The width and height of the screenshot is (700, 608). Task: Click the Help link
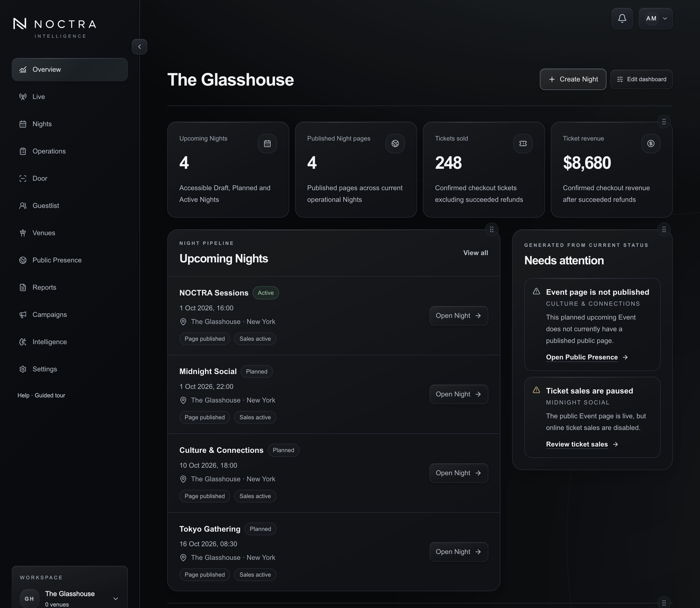23,395
